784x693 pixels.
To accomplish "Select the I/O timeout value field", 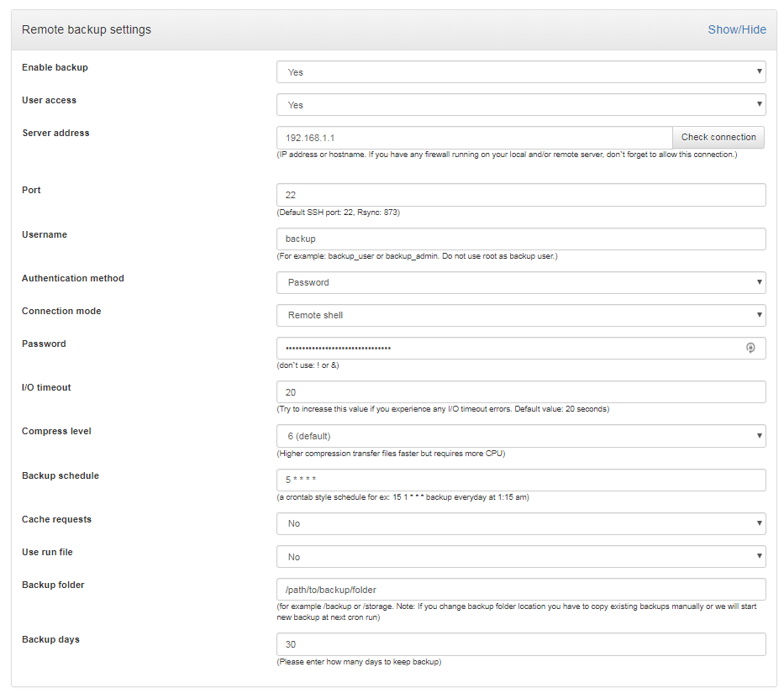I will tap(521, 391).
